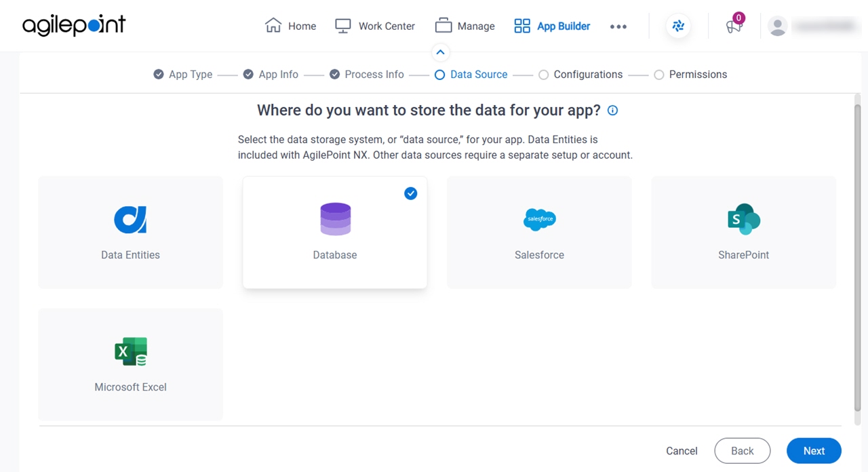Click the purple Database stack icon
Viewport: 868px width, 472px height.
click(x=335, y=219)
